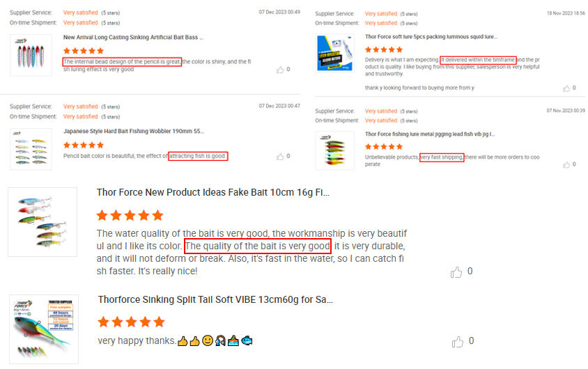588x369 pixels.
Task: Click the Fake Bait 10cm product image
Action: click(42, 222)
